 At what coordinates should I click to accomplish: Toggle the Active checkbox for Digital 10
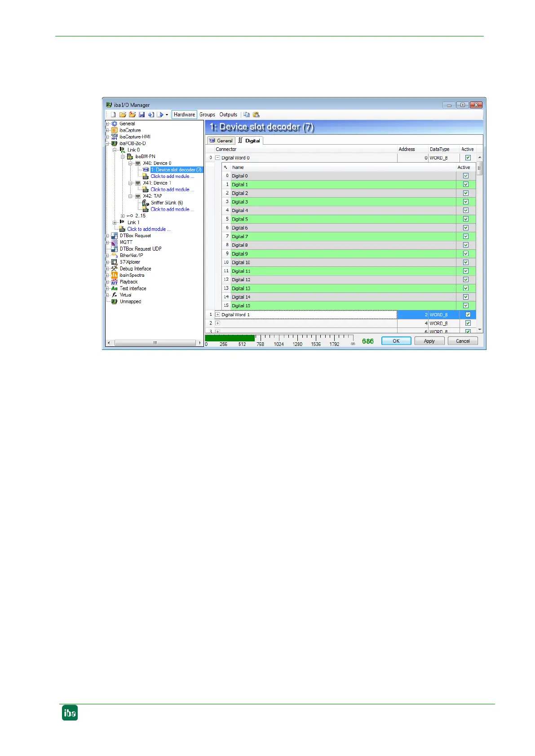[x=466, y=262]
